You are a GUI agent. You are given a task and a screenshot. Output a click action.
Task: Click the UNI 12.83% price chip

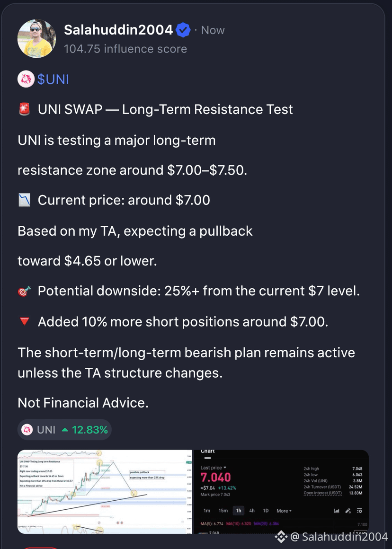tap(64, 430)
